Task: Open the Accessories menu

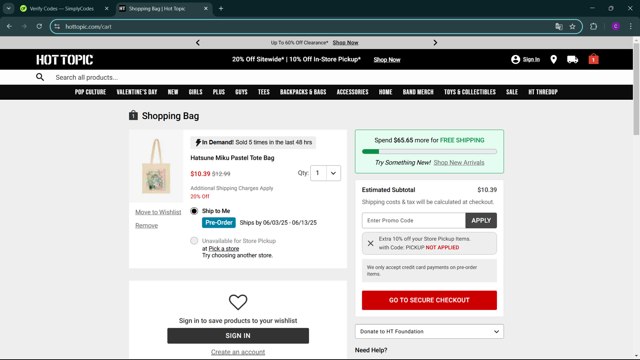Action: [x=352, y=92]
